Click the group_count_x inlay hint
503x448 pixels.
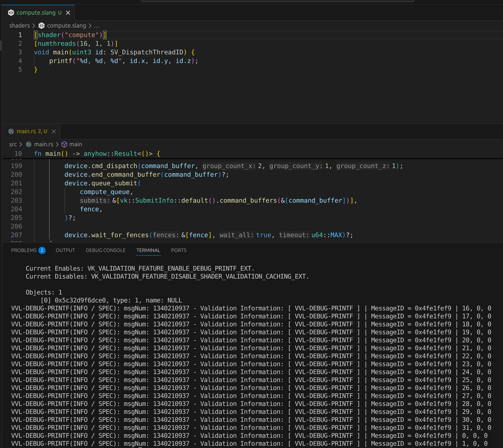229,166
